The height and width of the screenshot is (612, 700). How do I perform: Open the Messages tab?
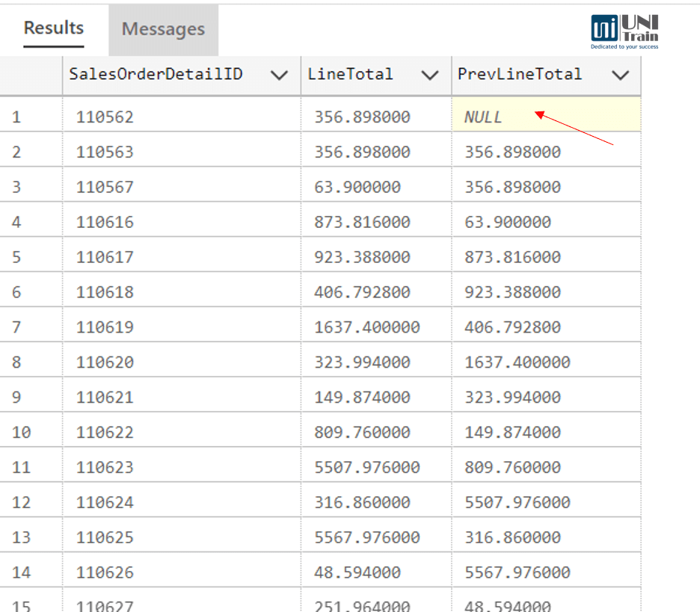pos(163,30)
